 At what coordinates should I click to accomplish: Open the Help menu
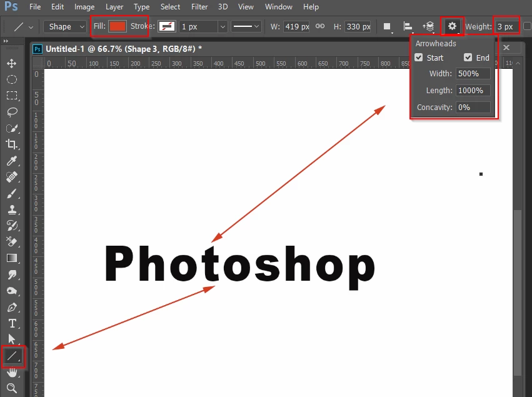pyautogui.click(x=311, y=7)
